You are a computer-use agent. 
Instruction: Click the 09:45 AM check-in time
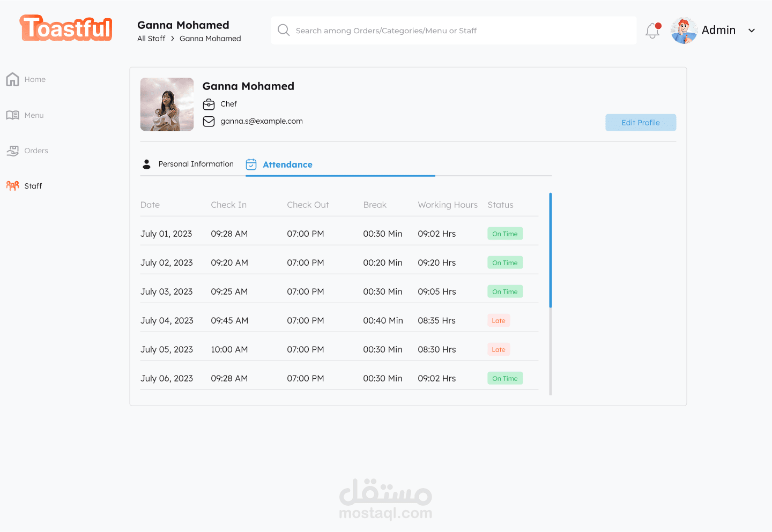click(229, 320)
